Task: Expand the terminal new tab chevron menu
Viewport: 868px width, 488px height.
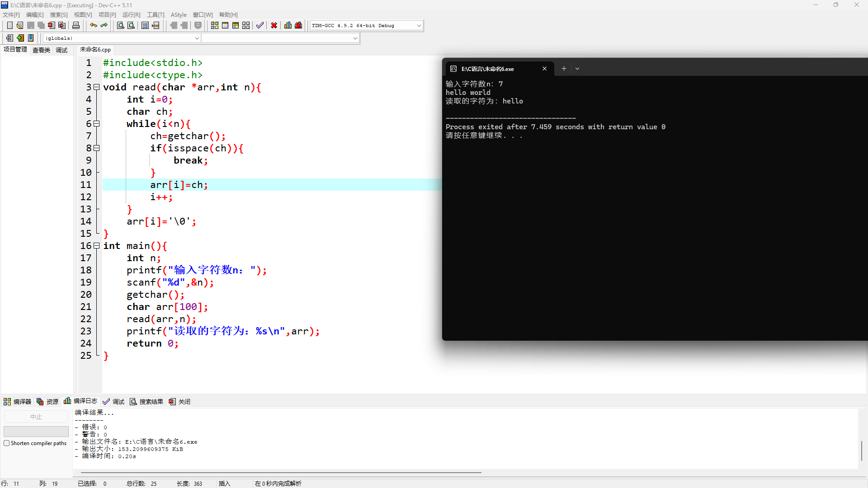Action: [x=577, y=69]
